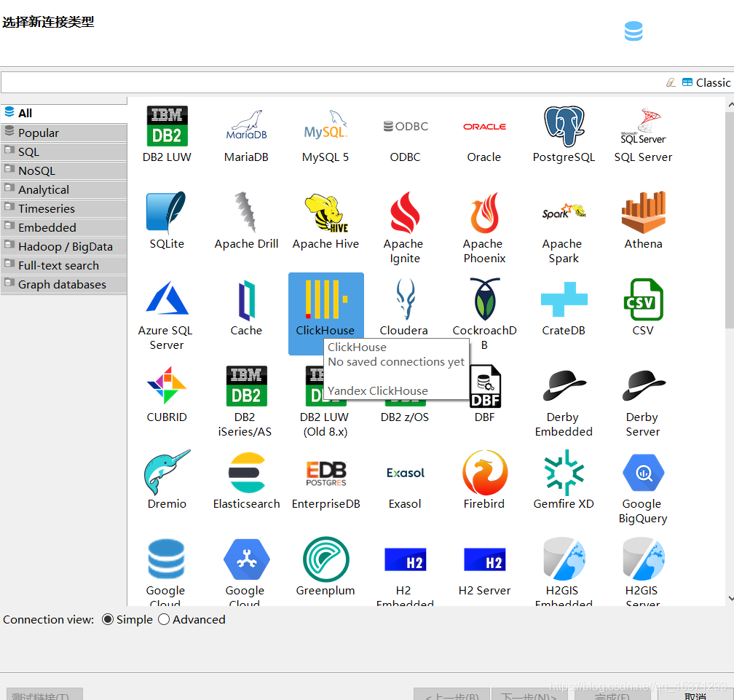Open Graph databases category
This screenshot has height=700, width=734.
click(x=63, y=284)
